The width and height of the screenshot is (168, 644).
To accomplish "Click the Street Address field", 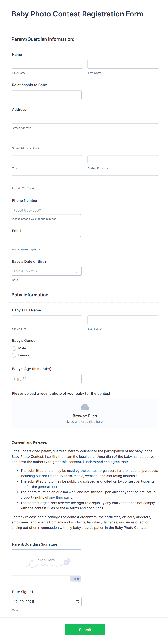I will click(x=85, y=119).
